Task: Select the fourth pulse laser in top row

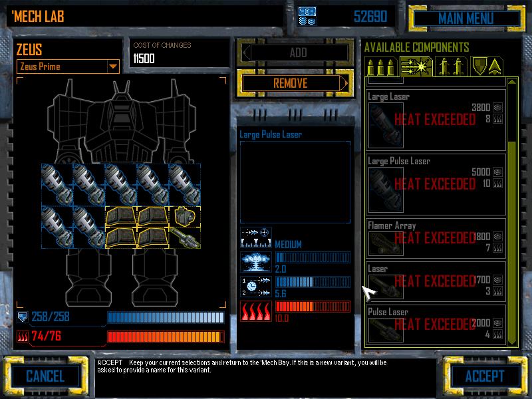Action: point(153,185)
